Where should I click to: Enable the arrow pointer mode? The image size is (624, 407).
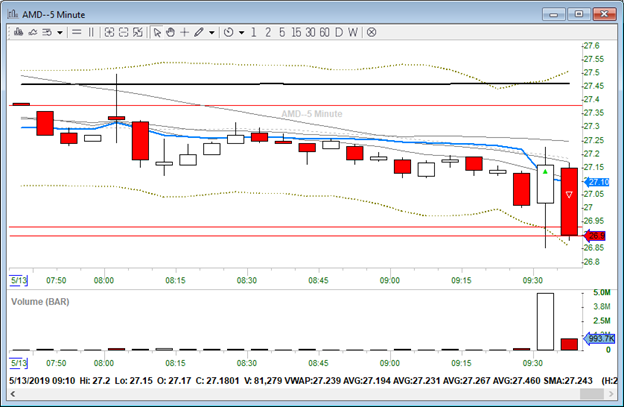click(x=157, y=32)
